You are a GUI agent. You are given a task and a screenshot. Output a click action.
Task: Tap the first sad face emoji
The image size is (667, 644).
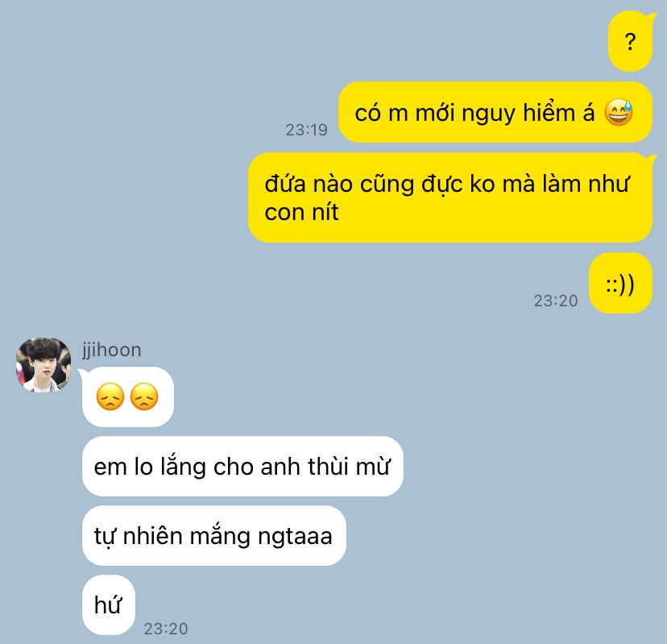point(110,397)
